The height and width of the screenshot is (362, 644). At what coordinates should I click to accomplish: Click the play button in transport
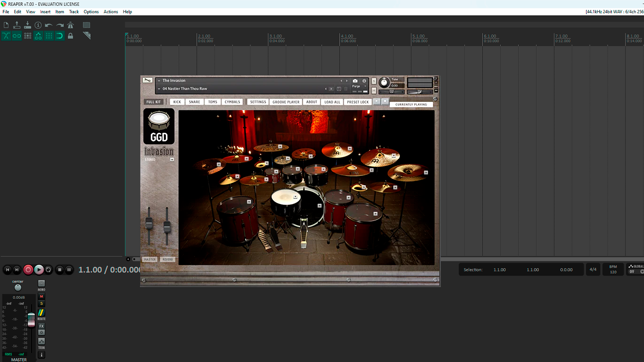(x=39, y=270)
